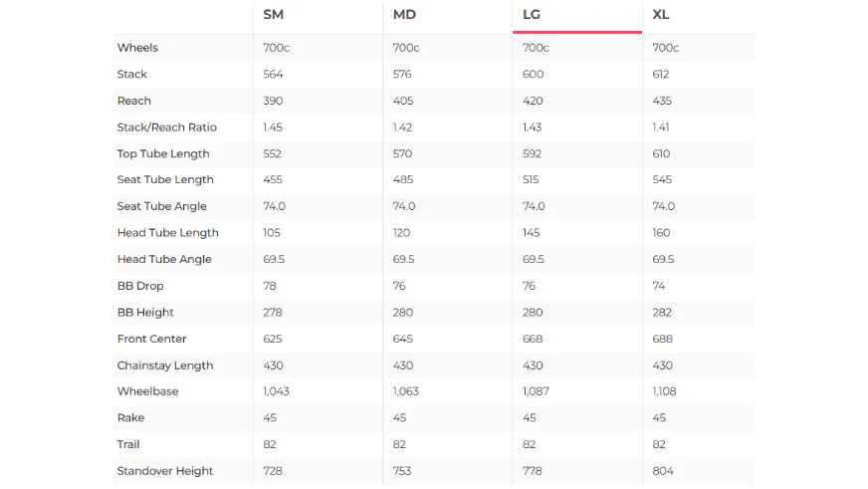Click the Stack/Reach Ratio row label

pyautogui.click(x=166, y=127)
